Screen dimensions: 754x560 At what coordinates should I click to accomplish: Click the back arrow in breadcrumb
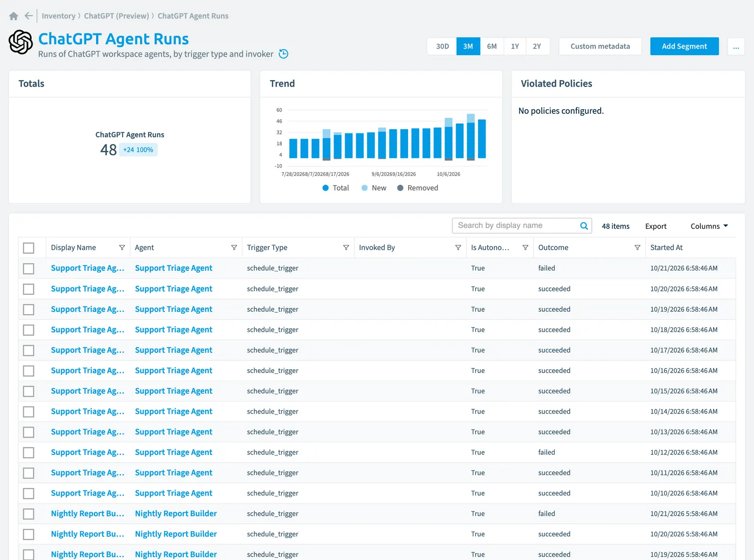point(29,16)
